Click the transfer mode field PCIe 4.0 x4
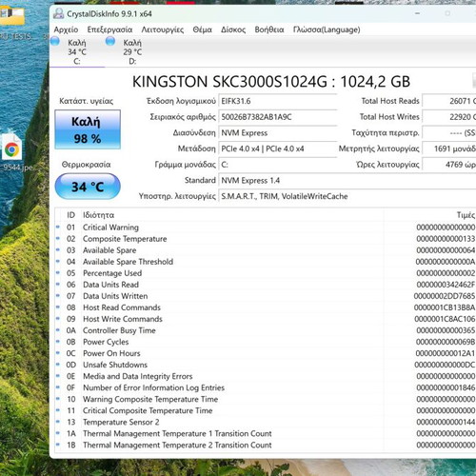Viewport: 476px width, 476px height. (278, 149)
